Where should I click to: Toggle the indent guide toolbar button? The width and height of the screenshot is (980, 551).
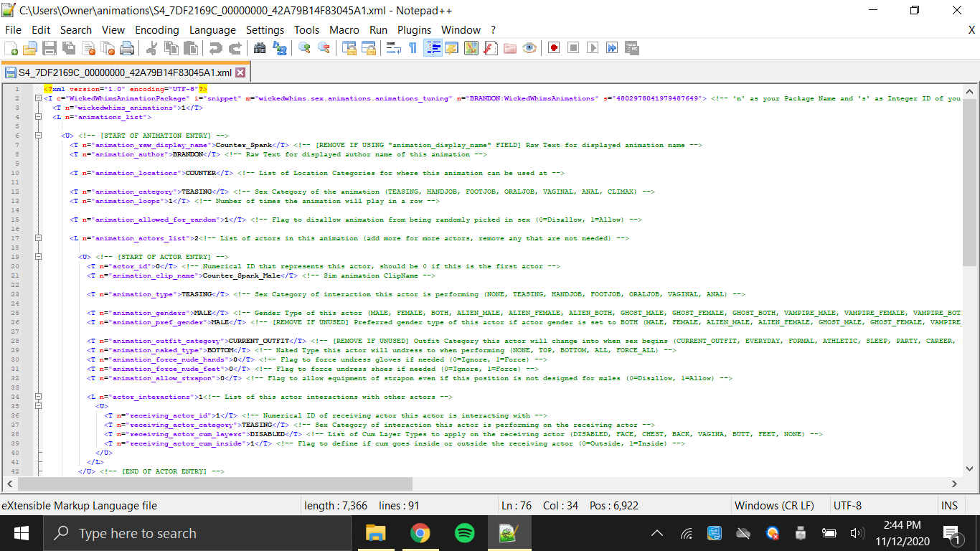pyautogui.click(x=433, y=48)
